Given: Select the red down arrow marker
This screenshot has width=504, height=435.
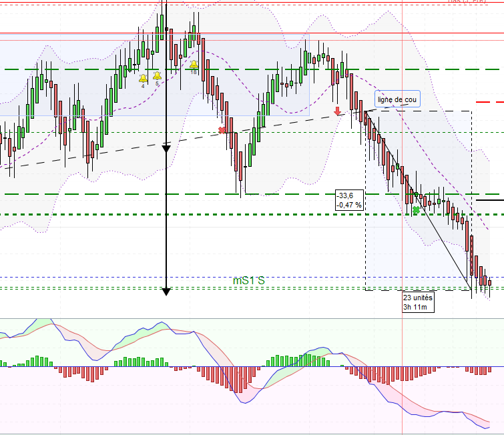Looking at the screenshot, I should click(337, 111).
